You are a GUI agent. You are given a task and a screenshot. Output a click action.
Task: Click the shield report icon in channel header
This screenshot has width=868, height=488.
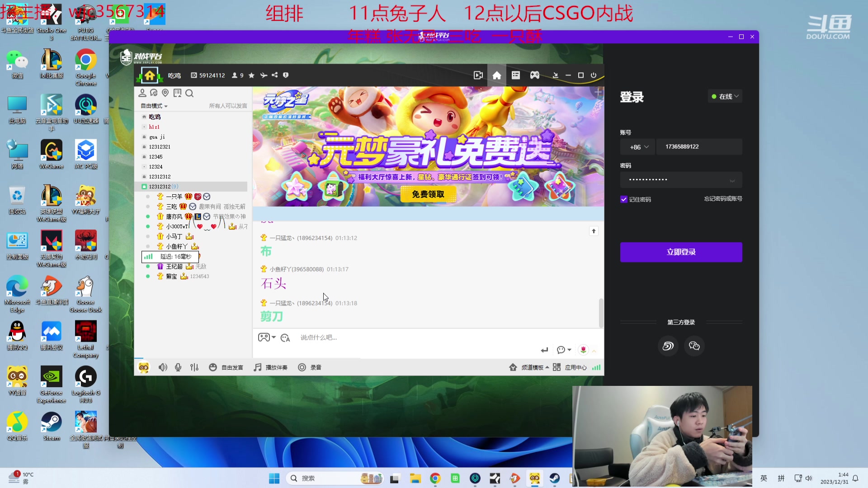tap(286, 75)
